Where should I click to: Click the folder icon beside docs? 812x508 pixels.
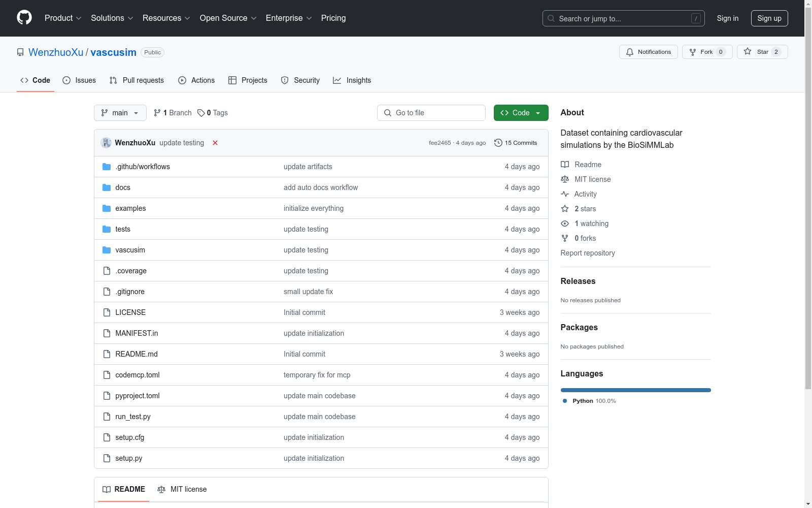pyautogui.click(x=107, y=187)
